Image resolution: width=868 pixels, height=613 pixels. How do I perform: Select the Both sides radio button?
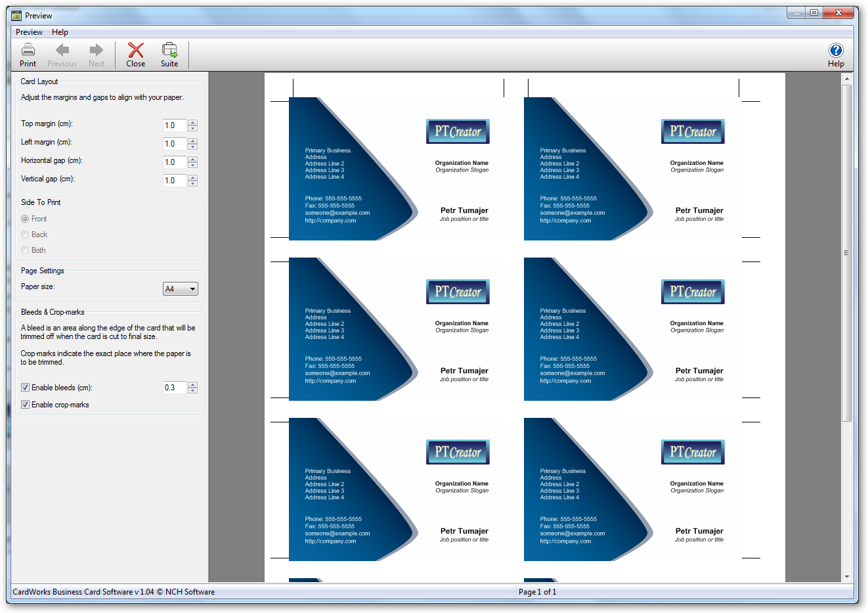pos(25,250)
